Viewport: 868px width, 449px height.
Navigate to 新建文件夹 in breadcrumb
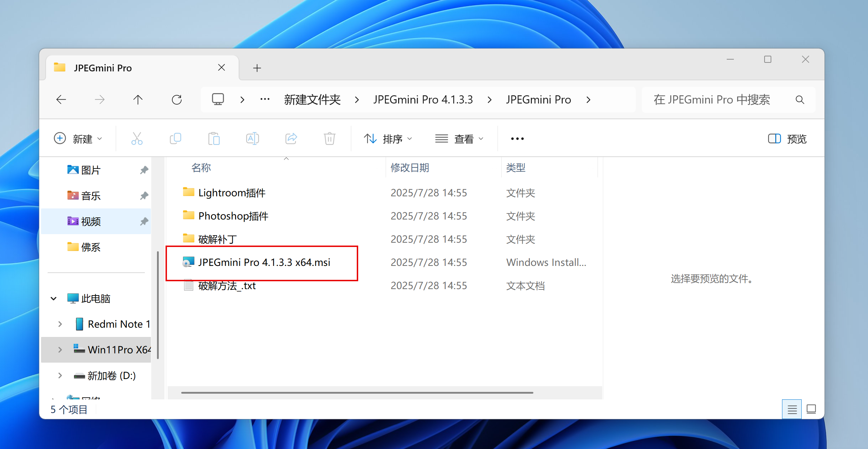pos(312,100)
